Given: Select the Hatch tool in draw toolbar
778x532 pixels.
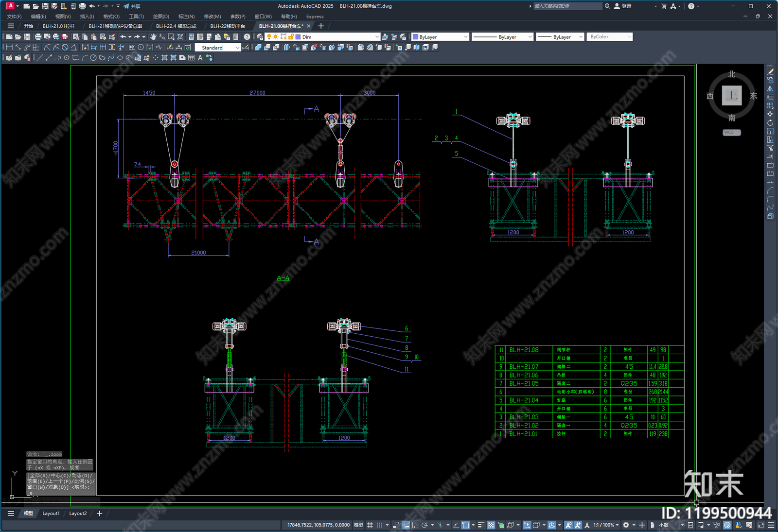Looking at the screenshot, I should [x=164, y=58].
